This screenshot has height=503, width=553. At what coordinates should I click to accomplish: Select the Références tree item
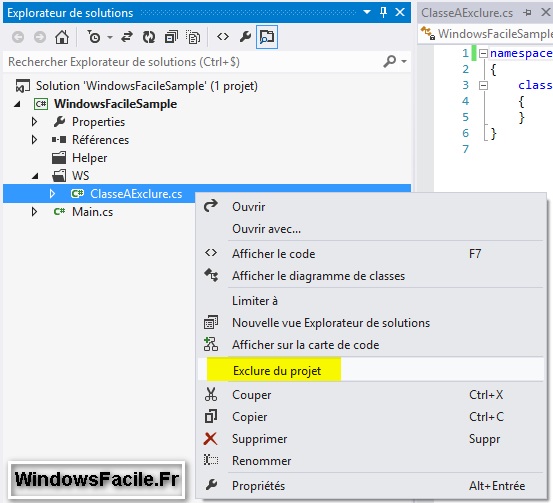point(101,140)
